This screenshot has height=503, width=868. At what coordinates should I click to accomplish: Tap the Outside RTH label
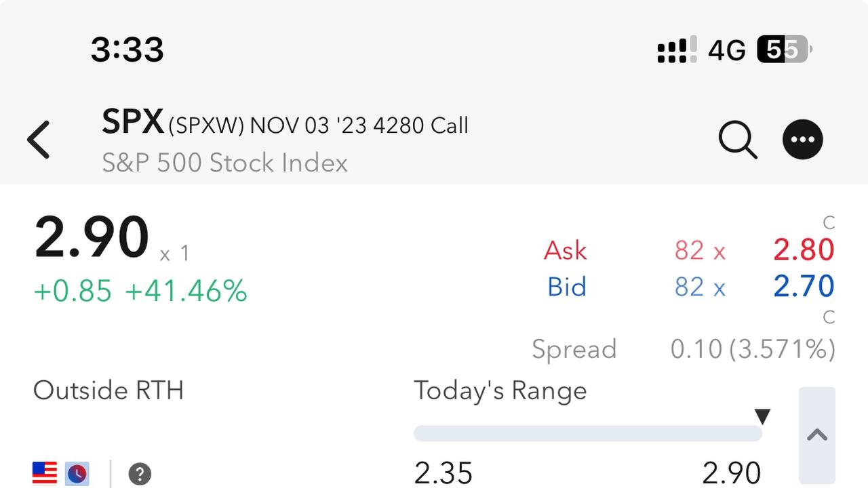(x=108, y=390)
